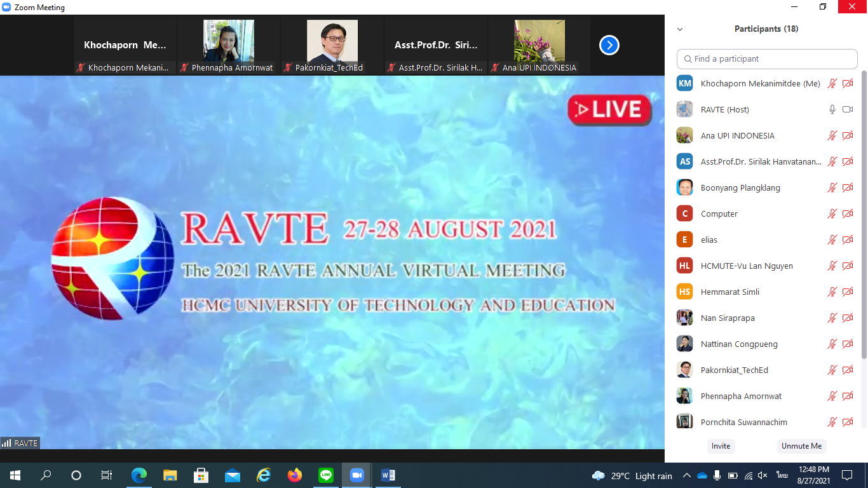Click the participants list scrollbar

[x=864, y=216]
